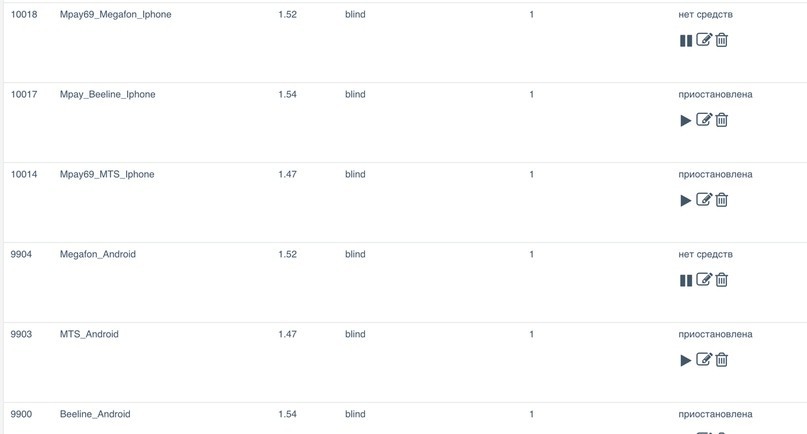The image size is (807, 434).
Task: Delete campaign 10017 Mpay_Beeline_Iphone
Action: click(722, 120)
